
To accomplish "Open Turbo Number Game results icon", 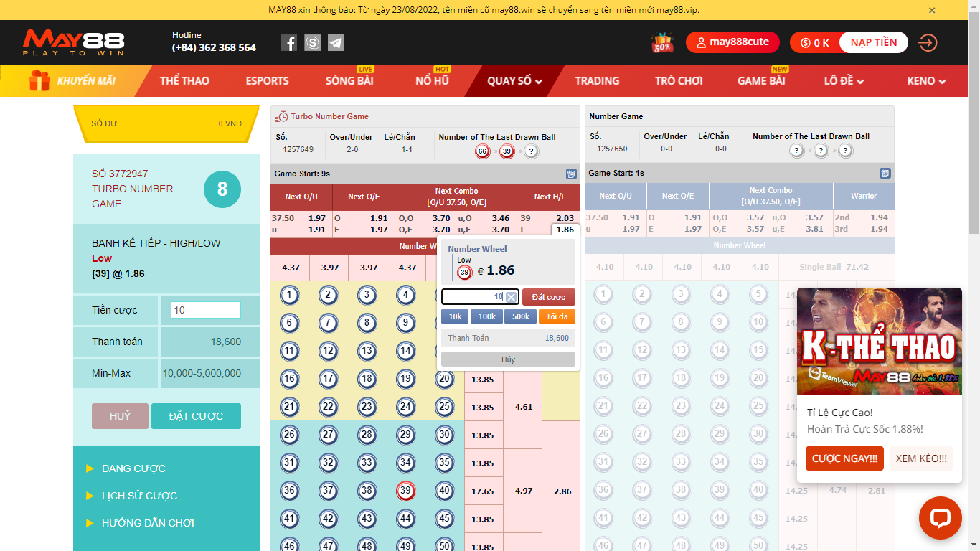I will [571, 174].
